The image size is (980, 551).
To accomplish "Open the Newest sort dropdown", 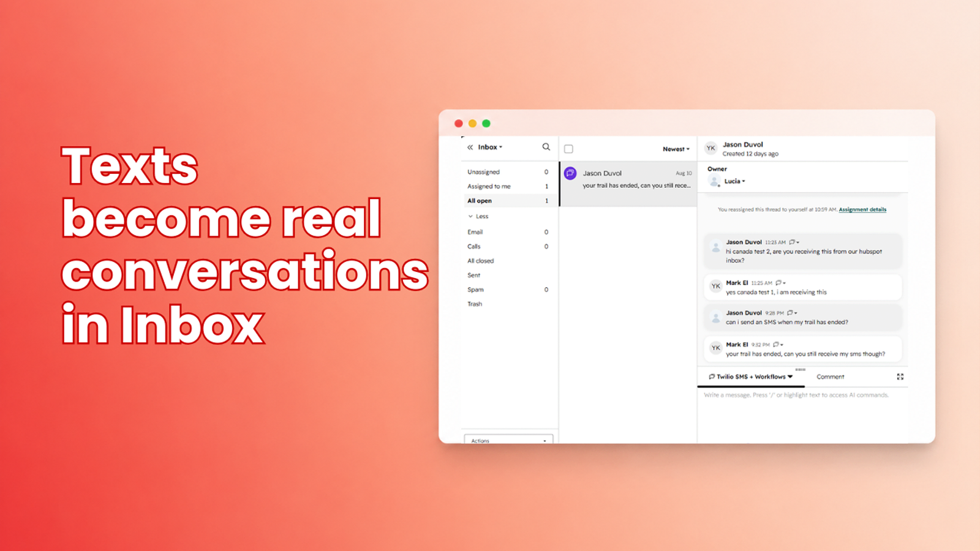I will click(x=676, y=149).
